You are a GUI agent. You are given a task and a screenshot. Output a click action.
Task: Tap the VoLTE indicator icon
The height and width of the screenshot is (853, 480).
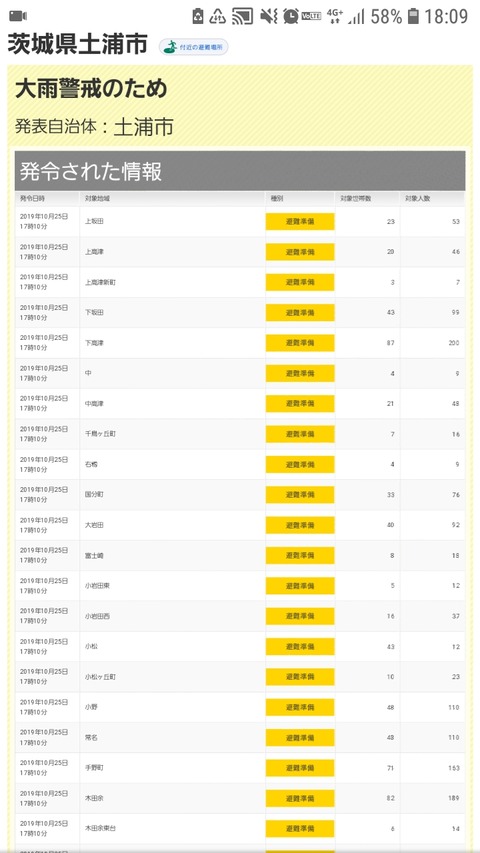tap(311, 16)
